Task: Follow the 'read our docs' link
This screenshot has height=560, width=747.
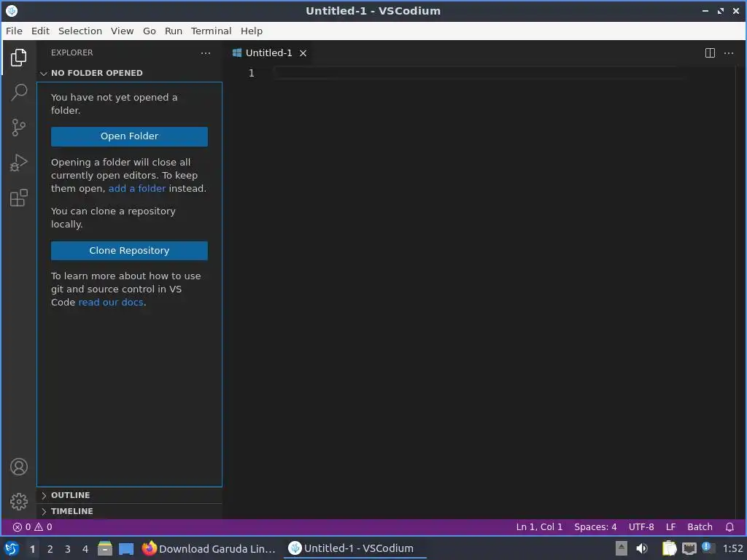Action: click(111, 303)
